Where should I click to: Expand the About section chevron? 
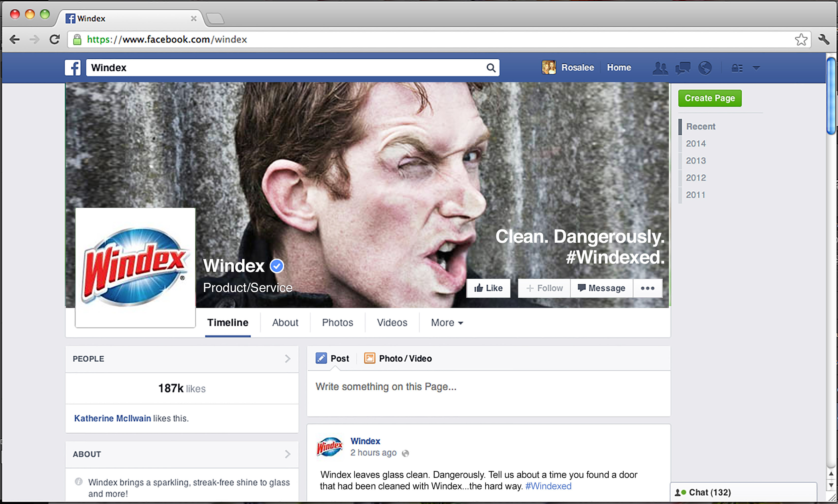point(288,454)
